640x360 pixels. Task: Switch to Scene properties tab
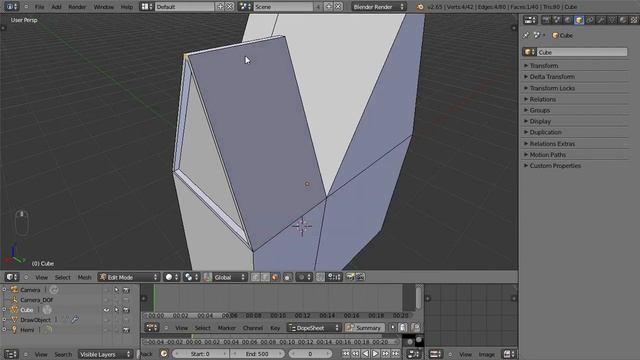pos(557,20)
